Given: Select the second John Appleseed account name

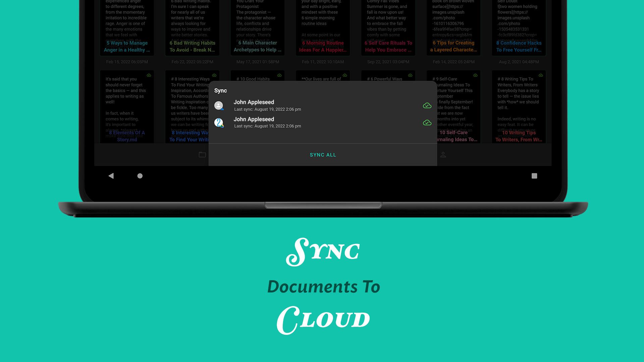Looking at the screenshot, I should pyautogui.click(x=254, y=119).
